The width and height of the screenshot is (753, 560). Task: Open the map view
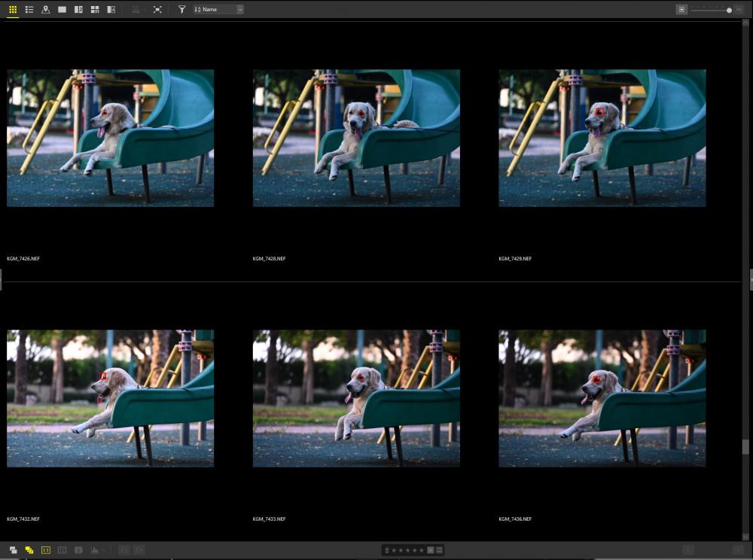point(46,10)
